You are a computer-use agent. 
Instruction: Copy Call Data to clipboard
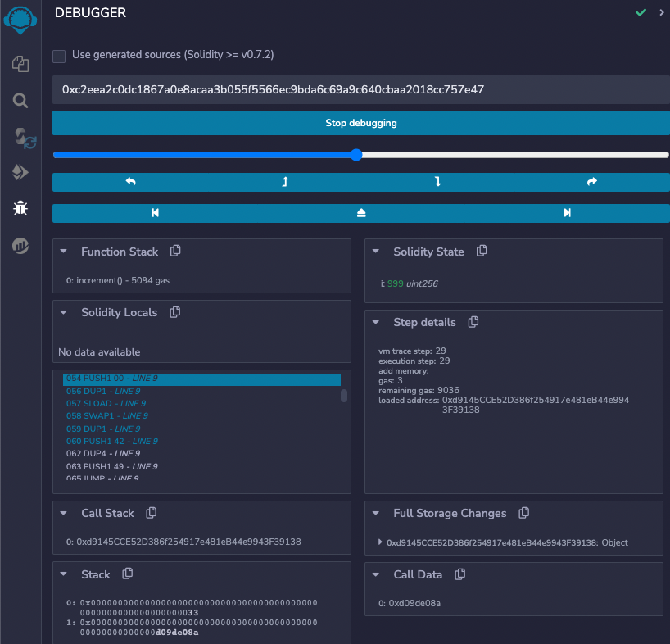coord(459,574)
